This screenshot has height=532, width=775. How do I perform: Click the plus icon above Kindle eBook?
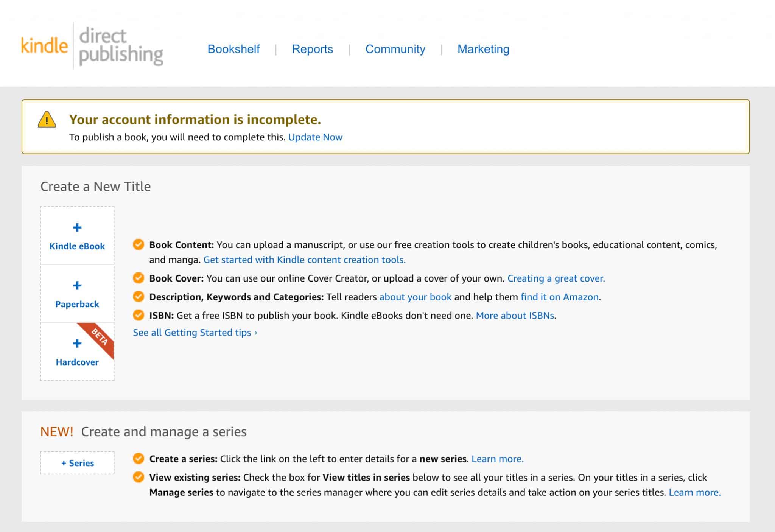pos(77,227)
